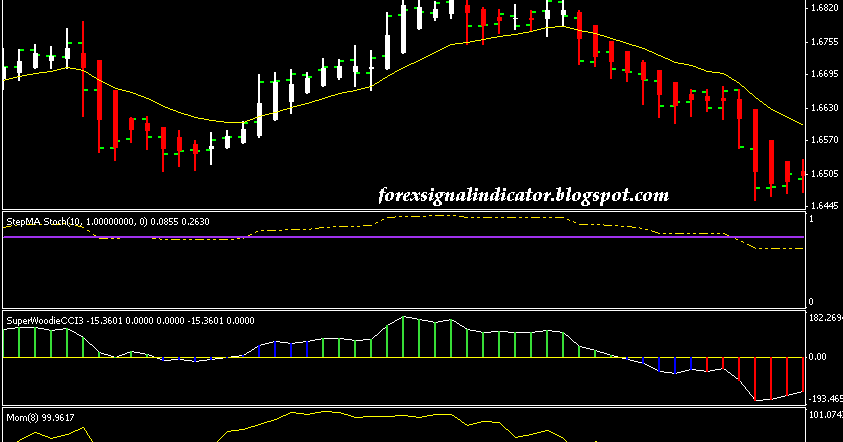Click the 1.6630 price axis label
Screen dimensions: 843x442
click(825, 108)
